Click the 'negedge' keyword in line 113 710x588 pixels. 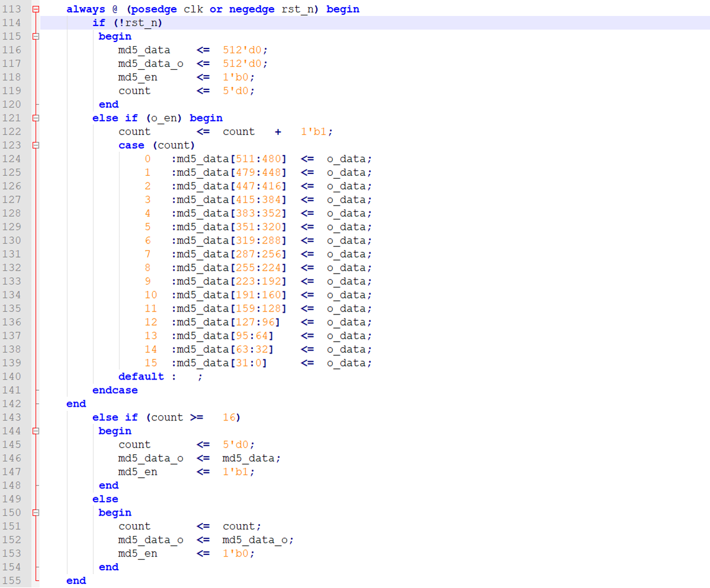(x=252, y=9)
